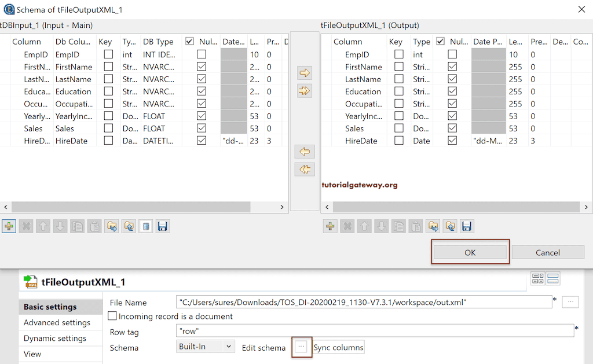Check the Key checkbox for EmpID input column
This screenshot has height=364, width=593.
click(x=108, y=54)
